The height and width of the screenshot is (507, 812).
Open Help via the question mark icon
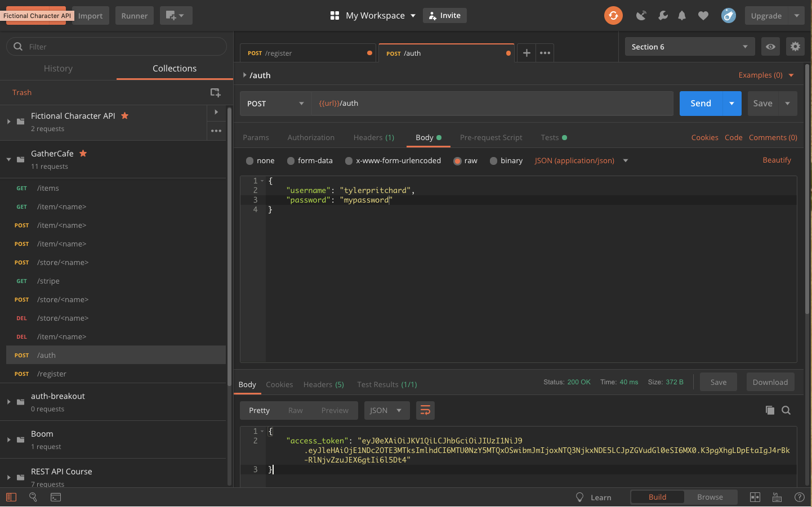800,497
